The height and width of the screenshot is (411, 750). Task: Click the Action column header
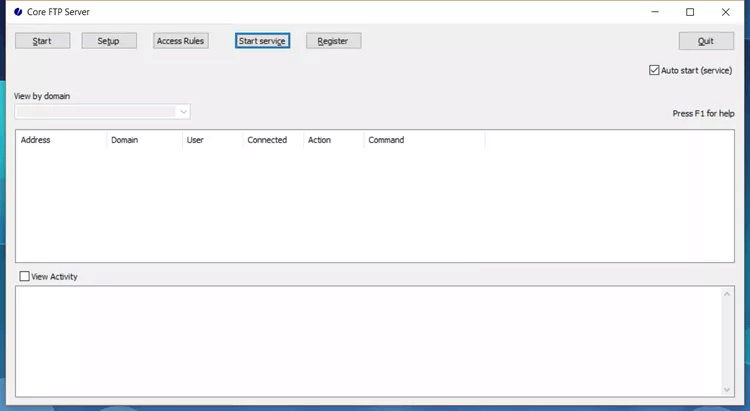coord(332,140)
